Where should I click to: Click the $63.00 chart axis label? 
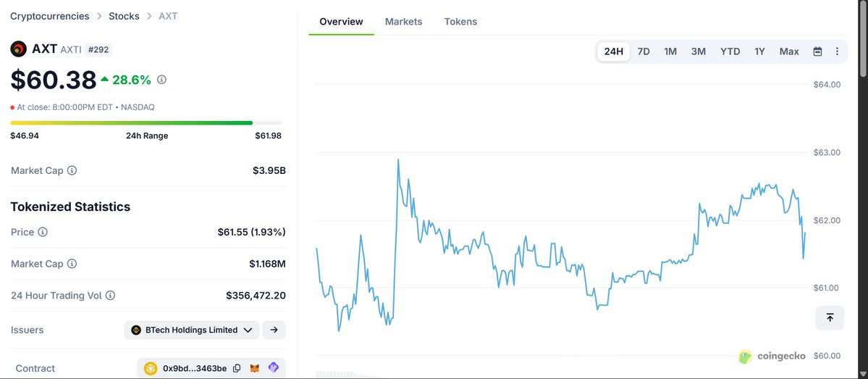click(x=827, y=152)
